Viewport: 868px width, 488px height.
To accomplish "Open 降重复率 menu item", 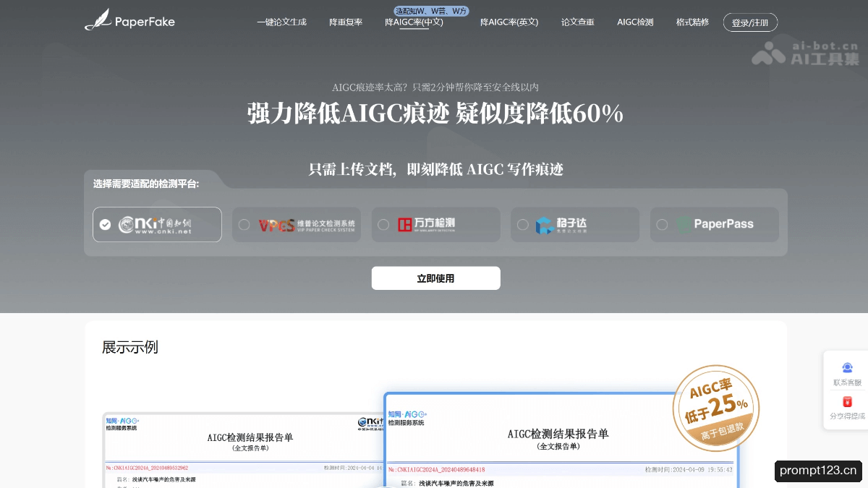I will [x=346, y=22].
